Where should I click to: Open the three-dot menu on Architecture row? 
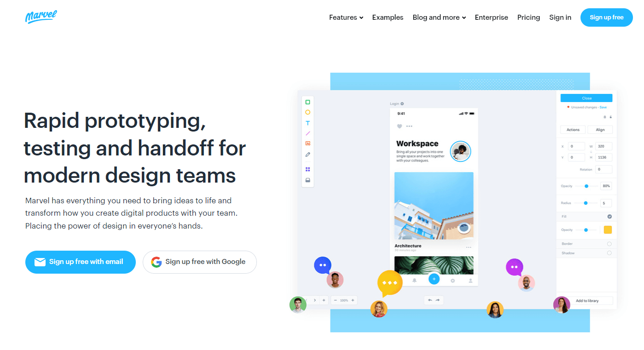(x=469, y=247)
